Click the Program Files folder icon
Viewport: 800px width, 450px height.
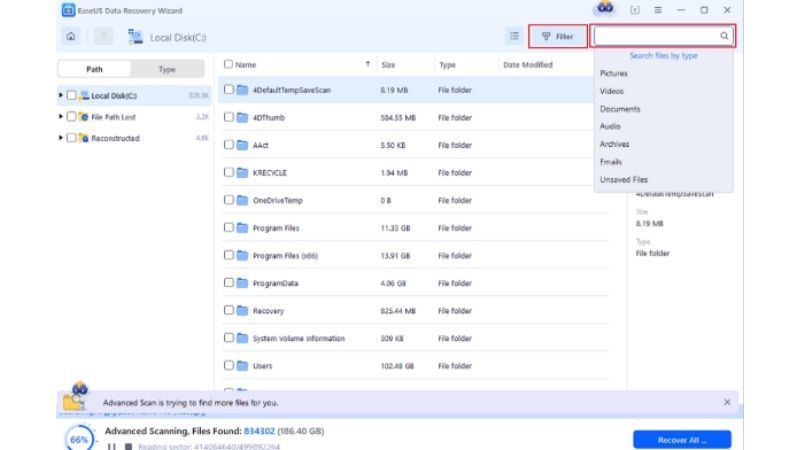point(242,228)
